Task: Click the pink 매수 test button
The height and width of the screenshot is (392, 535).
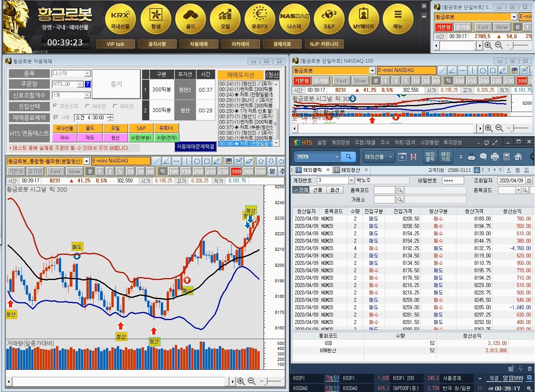Action: coord(65,138)
